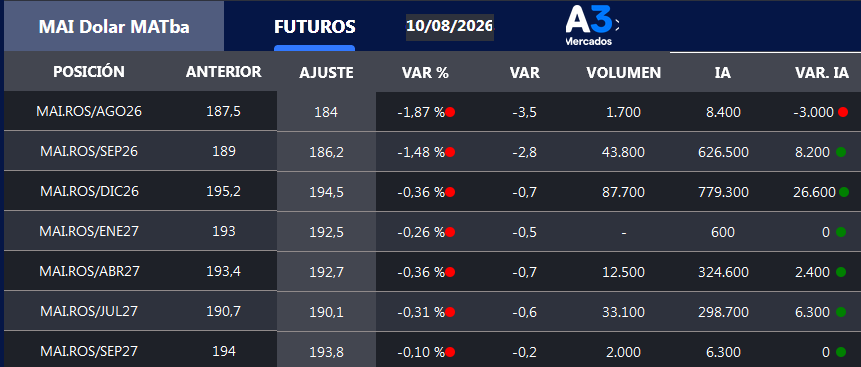The image size is (861, 367).
Task: Click green dot beside 2.400
Action: coord(841,272)
